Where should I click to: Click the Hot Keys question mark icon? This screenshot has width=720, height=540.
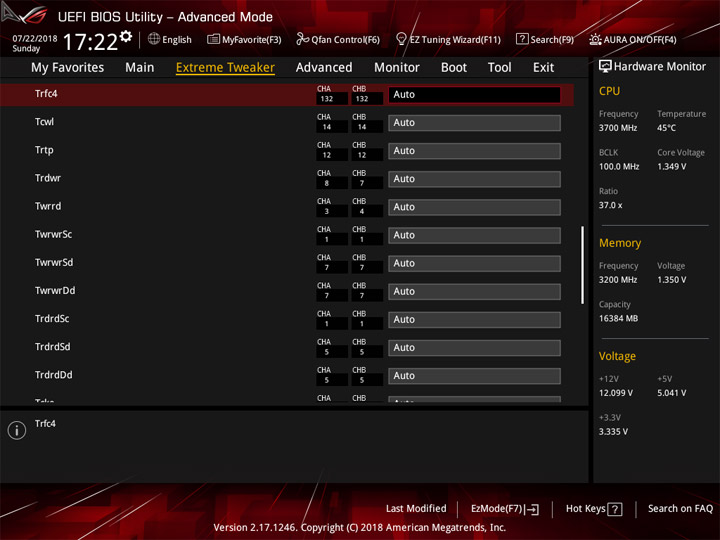coord(615,509)
